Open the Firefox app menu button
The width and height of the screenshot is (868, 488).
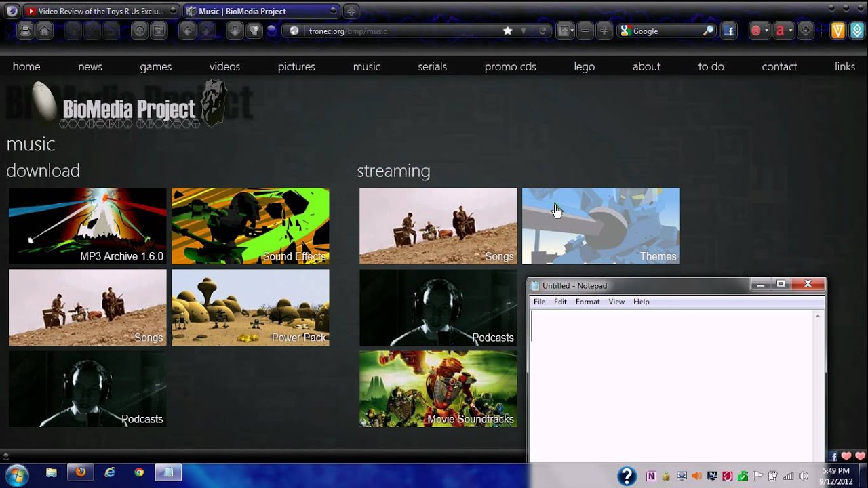point(12,11)
